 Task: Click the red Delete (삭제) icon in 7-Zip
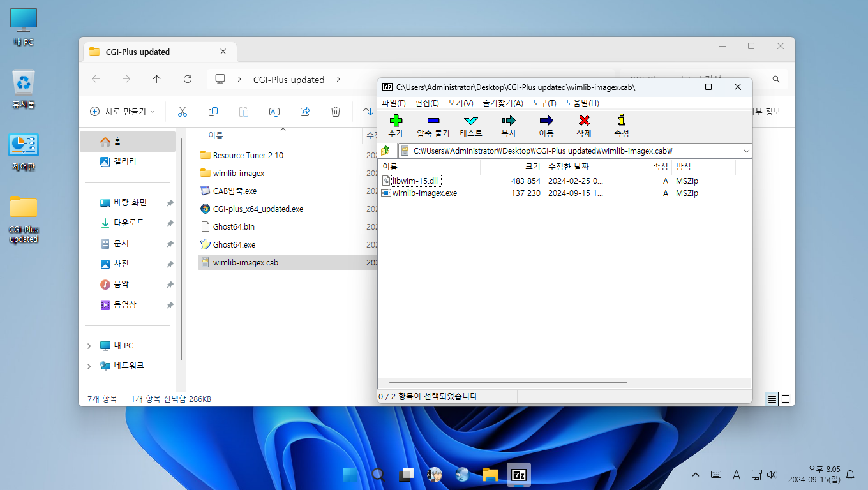(x=584, y=120)
